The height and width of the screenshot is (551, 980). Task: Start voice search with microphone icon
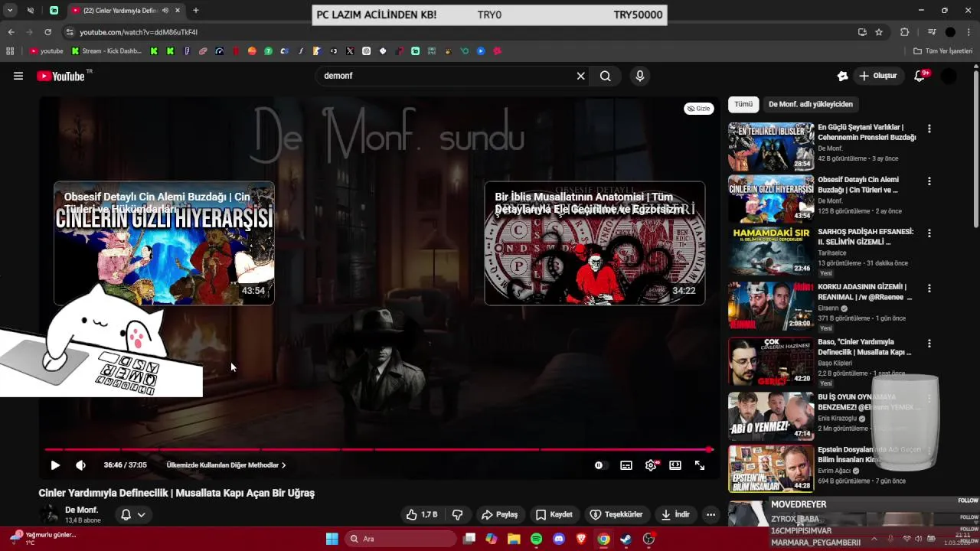tap(639, 76)
